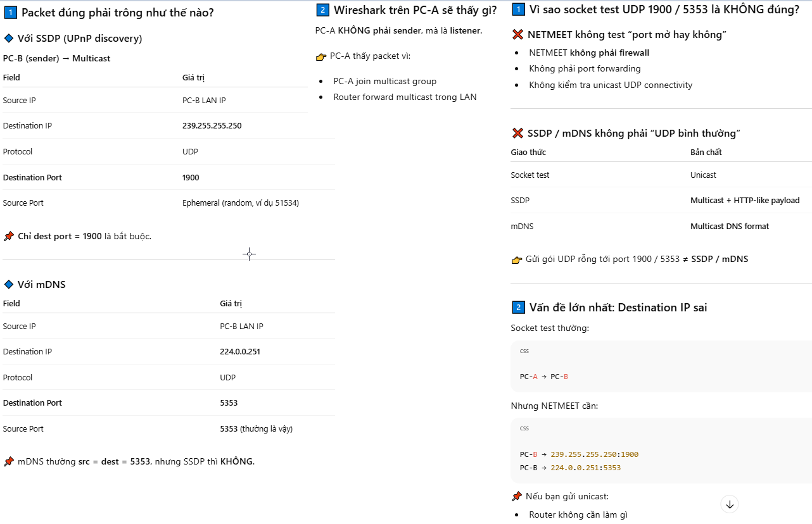Click "Multicast DNS format" cell in protocol table

coord(730,227)
